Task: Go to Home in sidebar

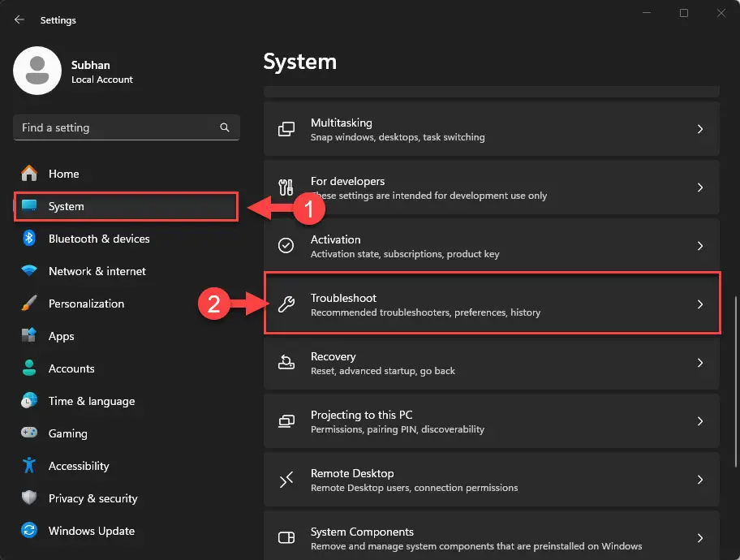Action: click(x=126, y=174)
